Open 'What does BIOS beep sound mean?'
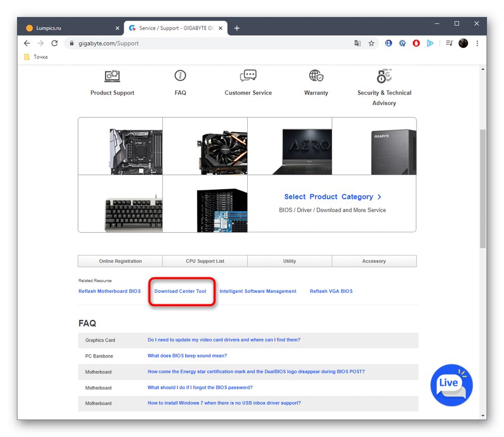Screen dimensions: 504x437 [x=187, y=356]
